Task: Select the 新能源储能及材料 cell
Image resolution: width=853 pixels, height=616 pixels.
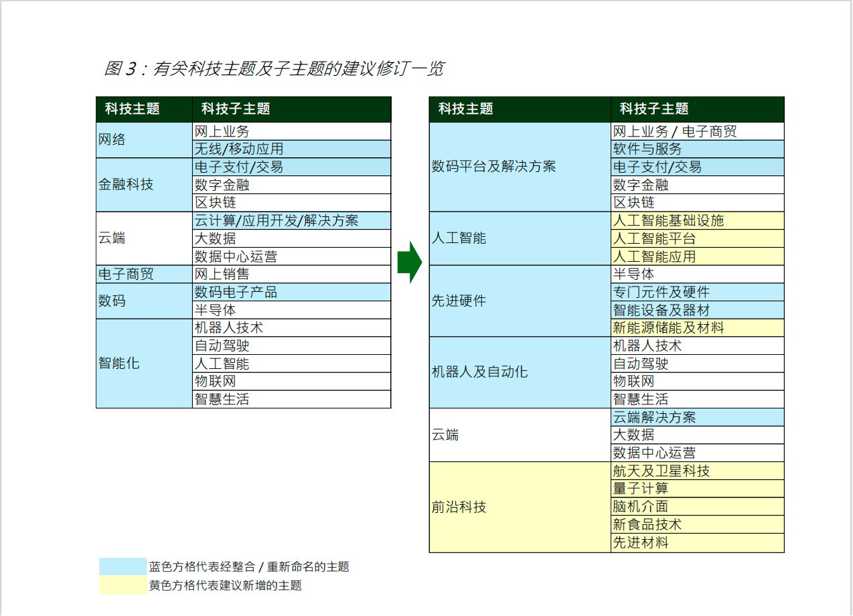Action: 698,327
